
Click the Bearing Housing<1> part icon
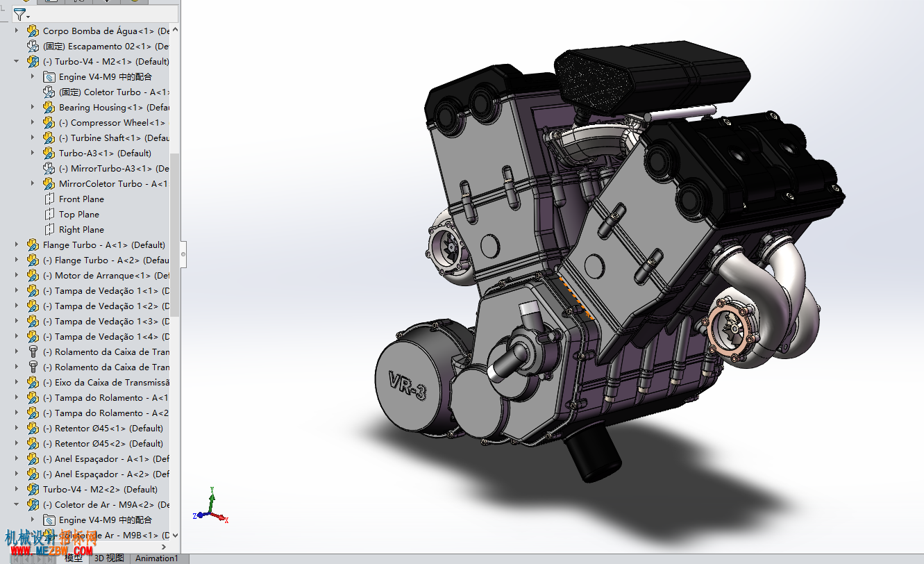49,107
